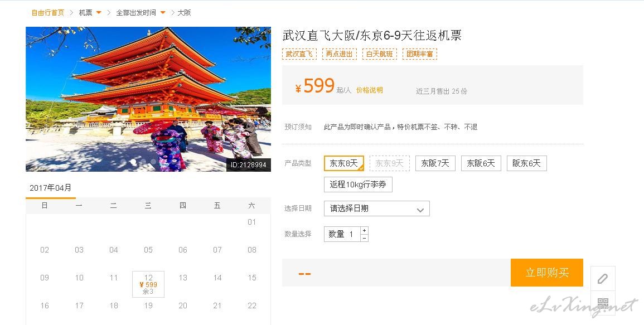This screenshot has width=644, height=325.
Task: Decrease quantity with minus stepper
Action: pyautogui.click(x=364, y=238)
